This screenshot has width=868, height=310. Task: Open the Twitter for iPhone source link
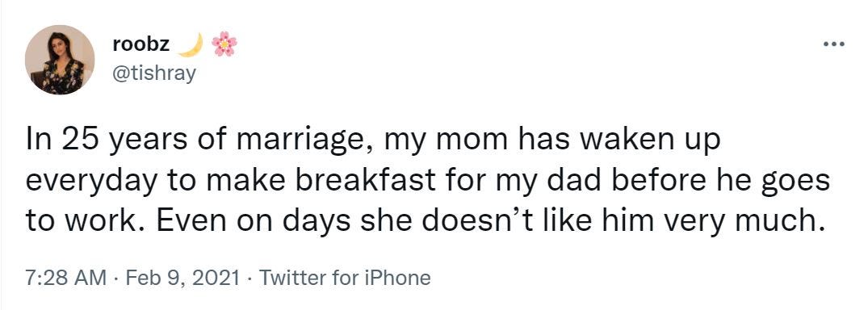point(344,278)
